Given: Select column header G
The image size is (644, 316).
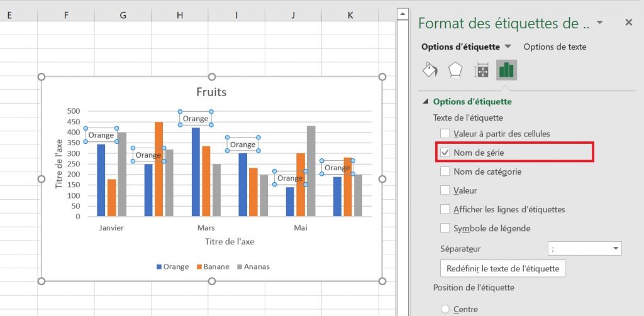Looking at the screenshot, I should (x=123, y=15).
